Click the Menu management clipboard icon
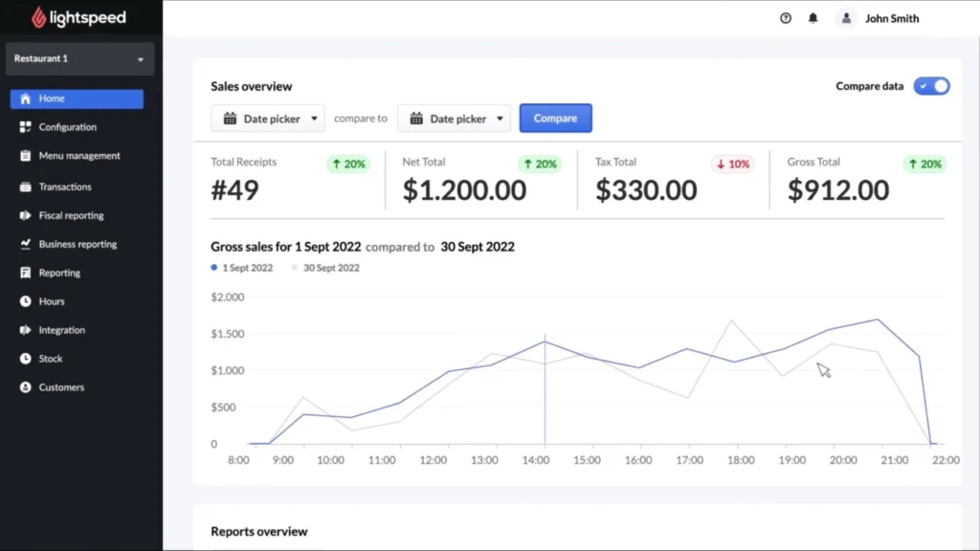 click(26, 156)
